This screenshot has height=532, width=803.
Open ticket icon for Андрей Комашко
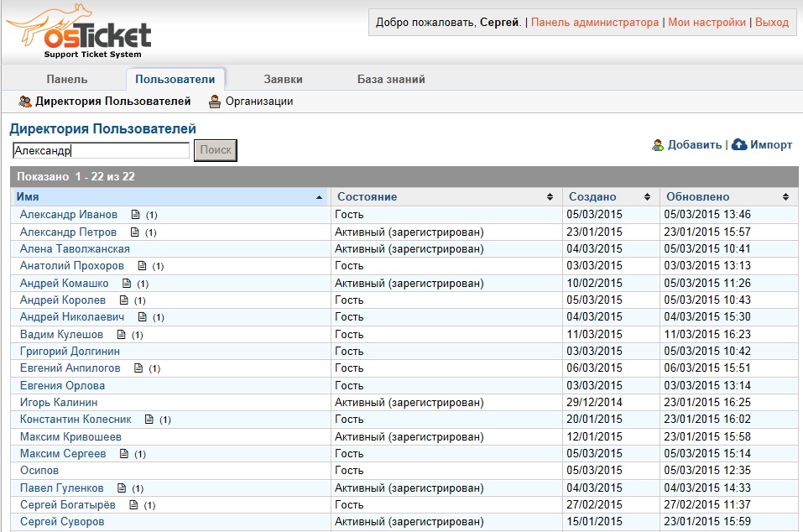click(127, 283)
